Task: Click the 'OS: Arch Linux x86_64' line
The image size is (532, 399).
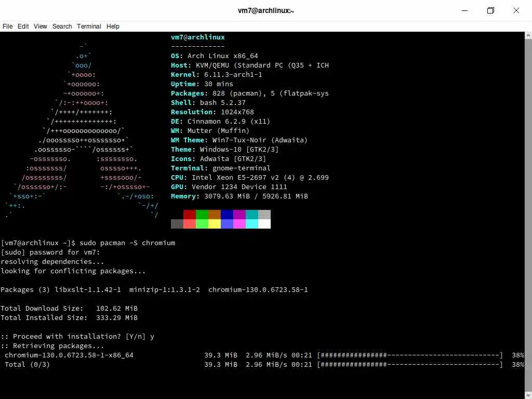Action: pos(215,56)
